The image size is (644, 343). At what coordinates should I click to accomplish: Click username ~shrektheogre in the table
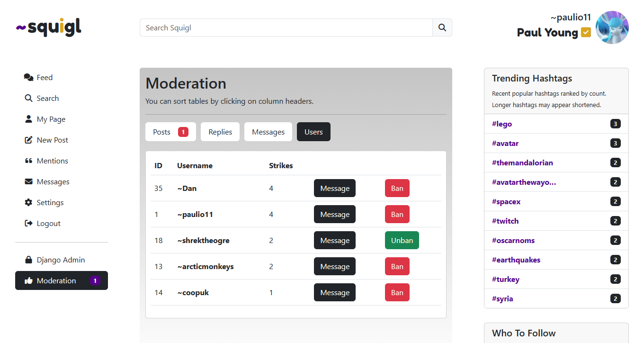click(x=203, y=240)
